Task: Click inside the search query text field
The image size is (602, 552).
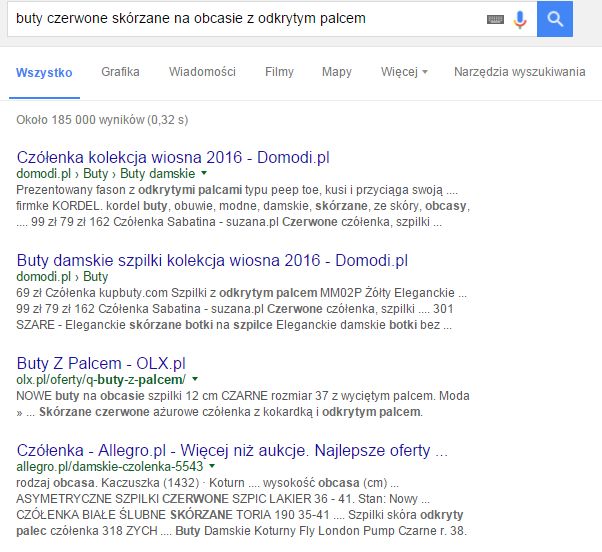Action: pyautogui.click(x=240, y=19)
